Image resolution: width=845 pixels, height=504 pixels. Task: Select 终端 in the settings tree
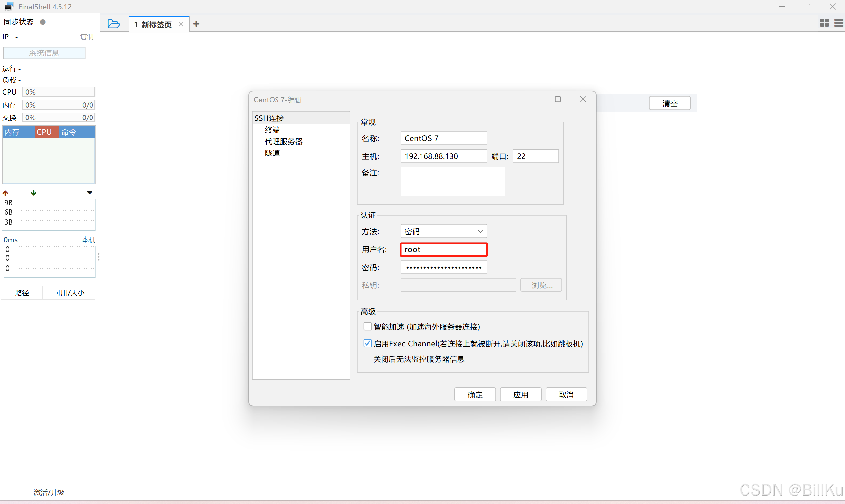(x=272, y=130)
